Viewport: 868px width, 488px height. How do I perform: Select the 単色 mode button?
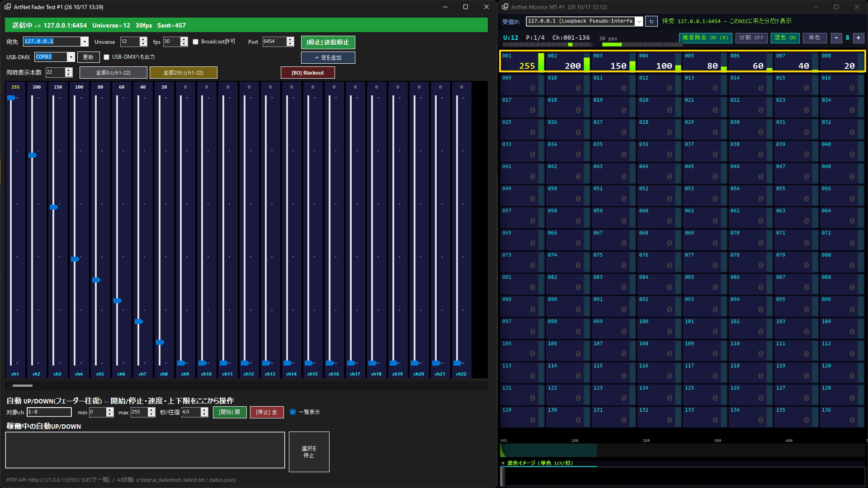[815, 38]
